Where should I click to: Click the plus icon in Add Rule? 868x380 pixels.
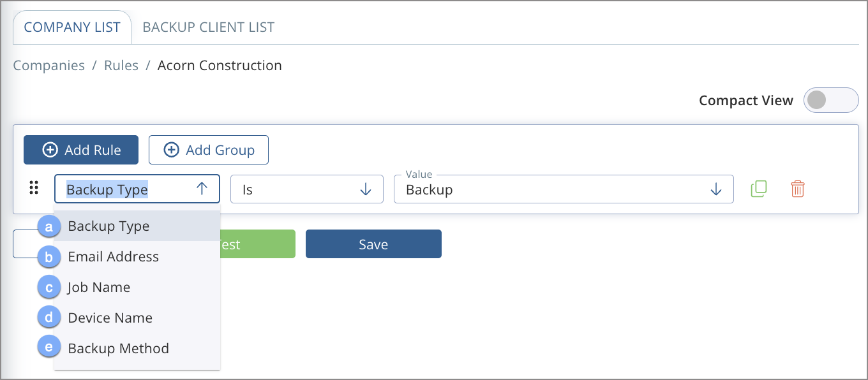click(50, 150)
